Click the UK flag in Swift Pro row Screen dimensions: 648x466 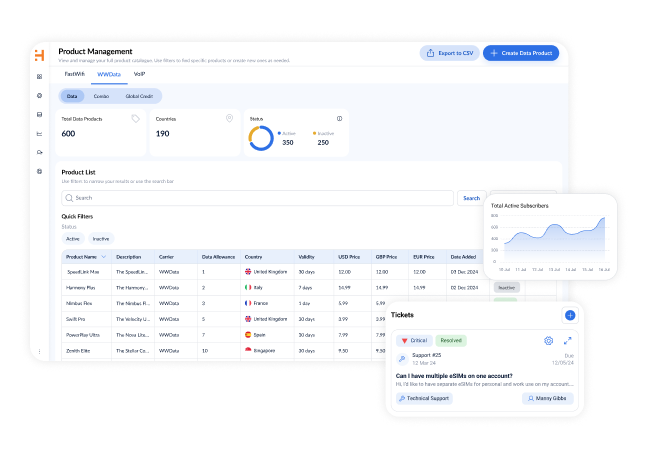[248, 319]
